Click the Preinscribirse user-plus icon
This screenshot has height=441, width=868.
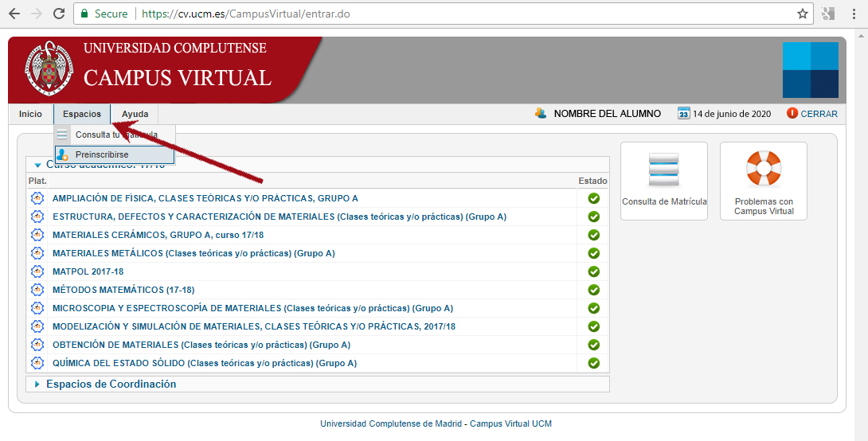coord(63,154)
